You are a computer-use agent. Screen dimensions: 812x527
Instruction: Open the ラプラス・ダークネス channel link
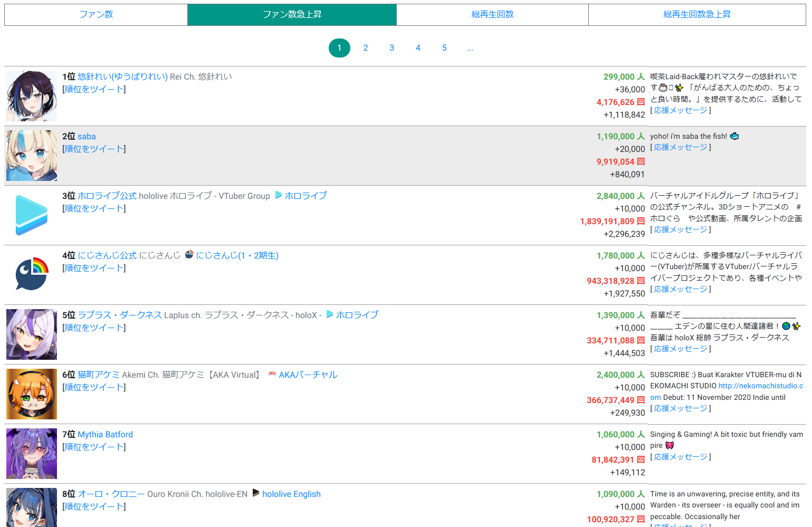coord(120,315)
